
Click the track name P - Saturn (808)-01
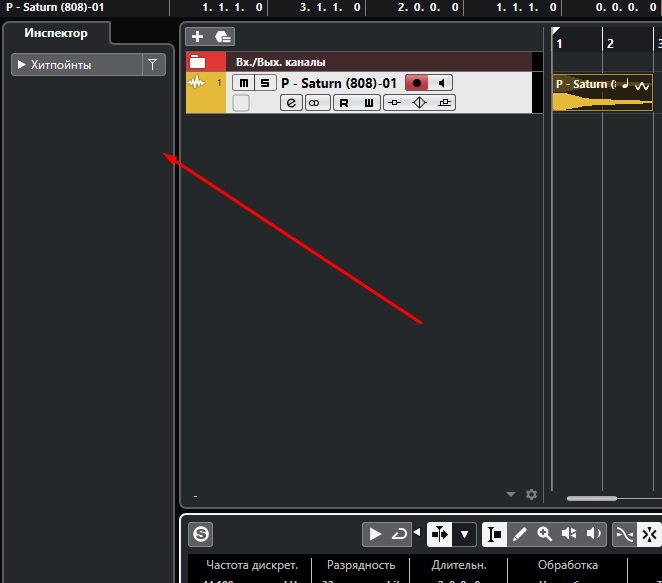[x=339, y=83]
